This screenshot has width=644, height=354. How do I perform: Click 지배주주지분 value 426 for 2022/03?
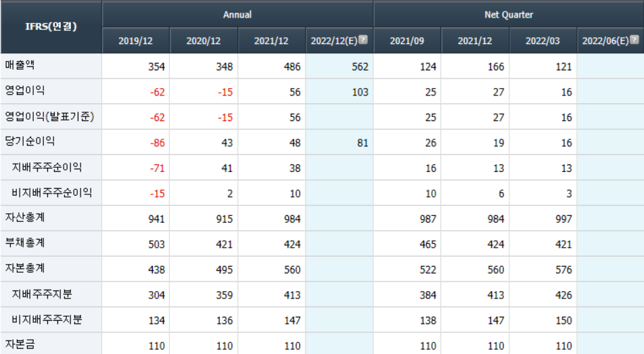[563, 296]
